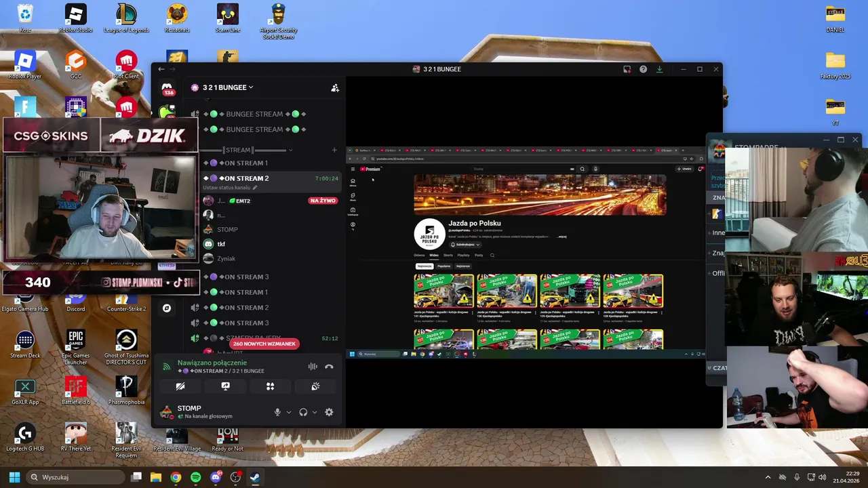This screenshot has width=868, height=488.
Task: Add a channel to the STREAM category
Action: click(334, 150)
